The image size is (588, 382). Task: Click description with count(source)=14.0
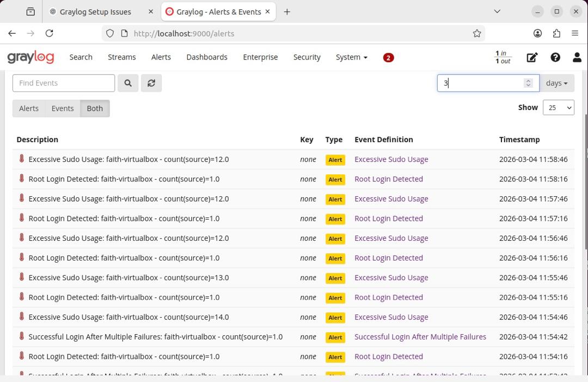(128, 318)
